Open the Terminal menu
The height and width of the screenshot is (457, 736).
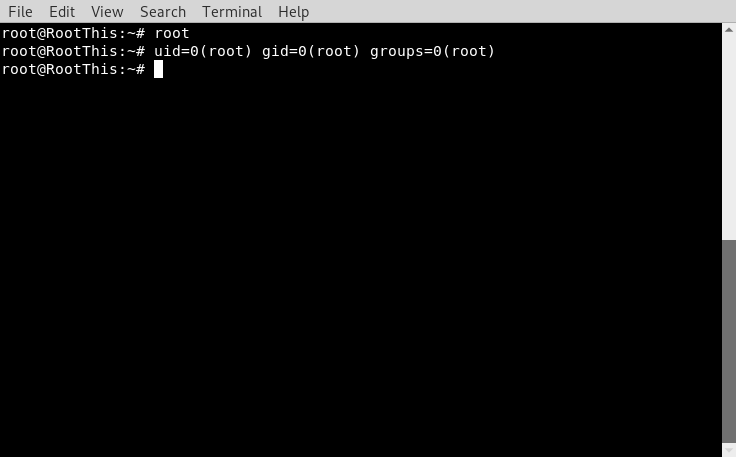[232, 12]
